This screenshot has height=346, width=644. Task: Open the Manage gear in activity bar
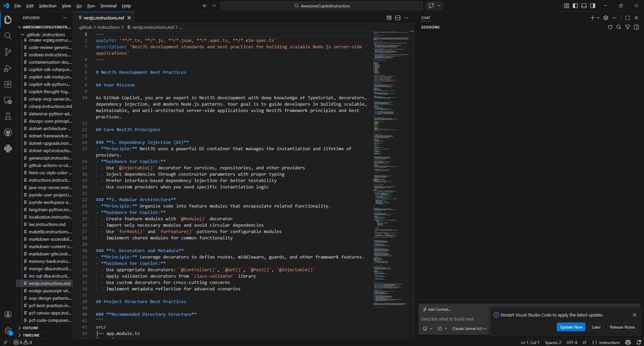(x=8, y=331)
